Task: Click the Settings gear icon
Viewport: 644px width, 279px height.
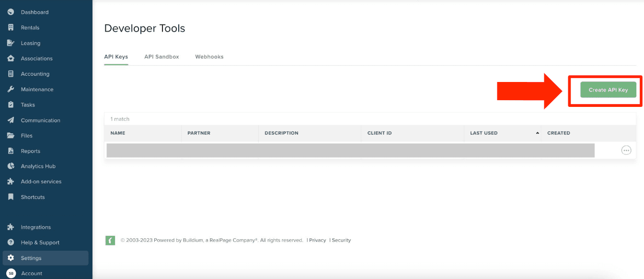Action: click(x=11, y=258)
